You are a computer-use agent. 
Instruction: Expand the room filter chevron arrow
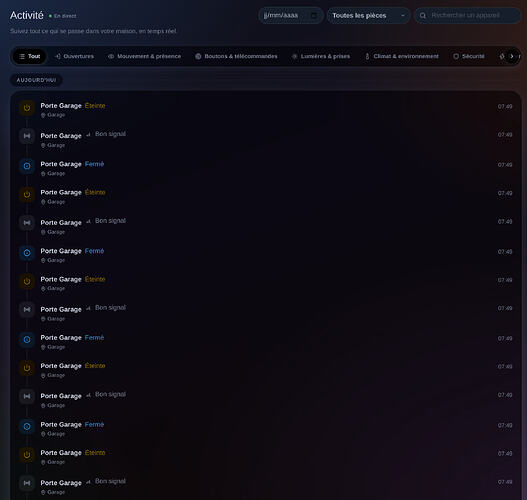point(403,15)
